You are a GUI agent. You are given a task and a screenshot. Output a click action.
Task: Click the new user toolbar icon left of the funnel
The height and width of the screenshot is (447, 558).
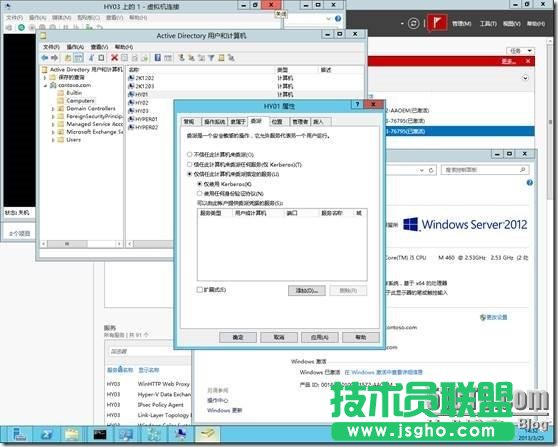[x=181, y=58]
